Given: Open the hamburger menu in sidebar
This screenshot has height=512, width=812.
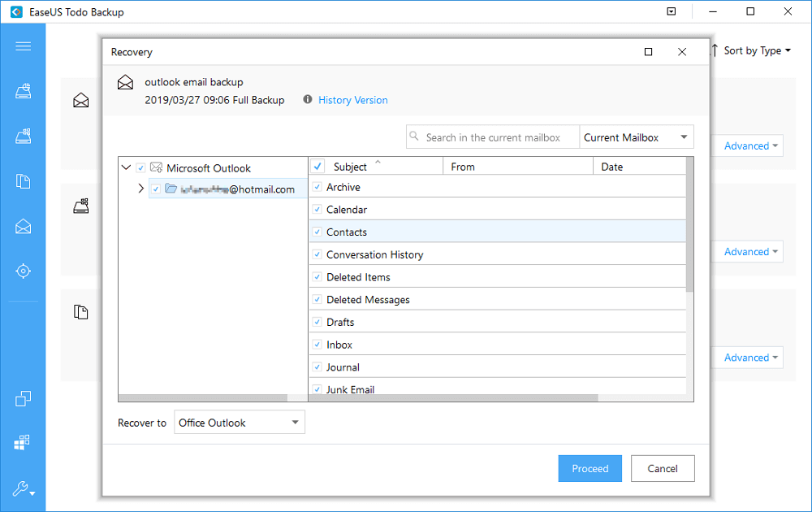Looking at the screenshot, I should click(x=23, y=46).
